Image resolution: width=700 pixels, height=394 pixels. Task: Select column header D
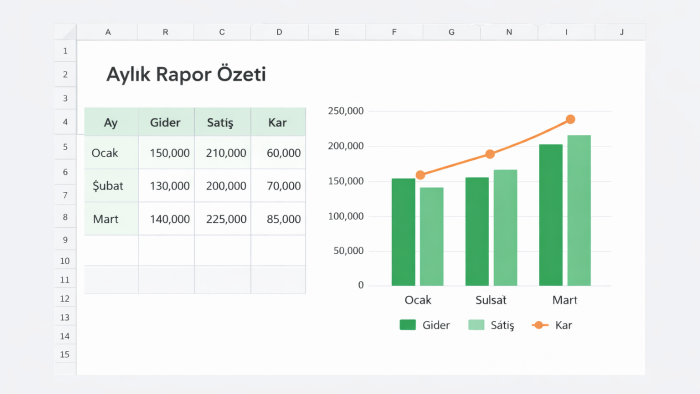coord(279,32)
